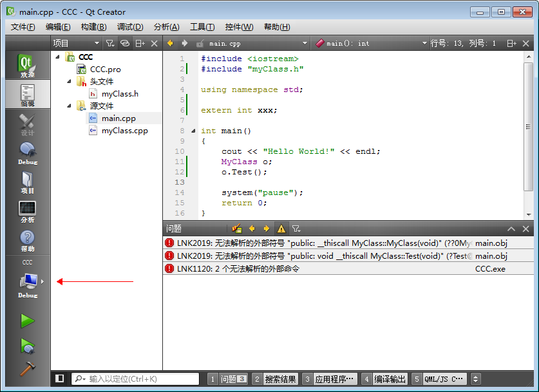Open 设计 (Design) mode from sidebar

click(x=28, y=122)
